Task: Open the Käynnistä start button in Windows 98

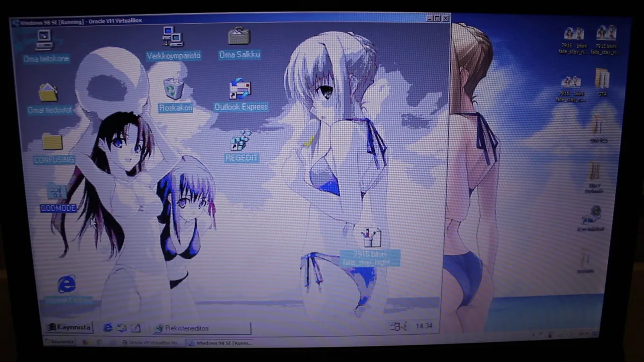Action: pos(70,327)
